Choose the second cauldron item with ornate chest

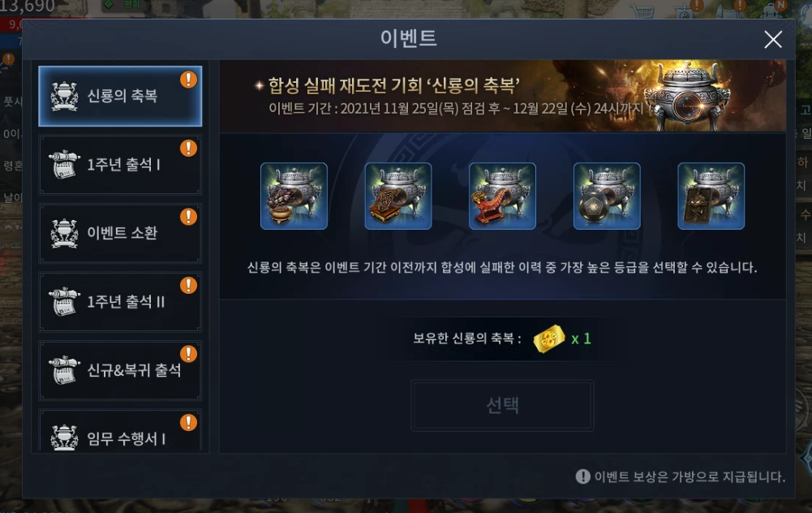398,196
